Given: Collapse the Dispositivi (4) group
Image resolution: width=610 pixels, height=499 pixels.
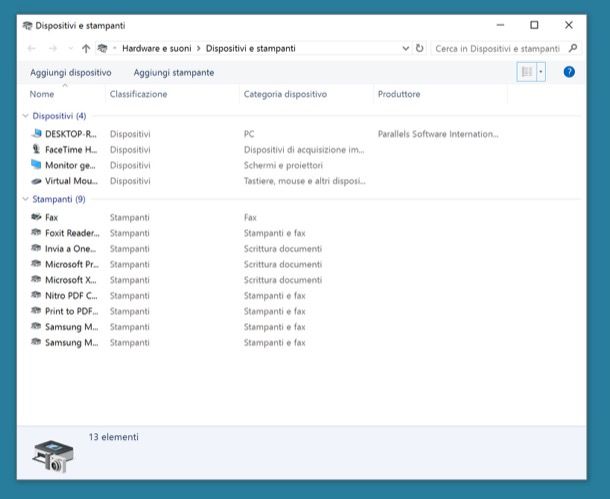Looking at the screenshot, I should click(x=26, y=116).
